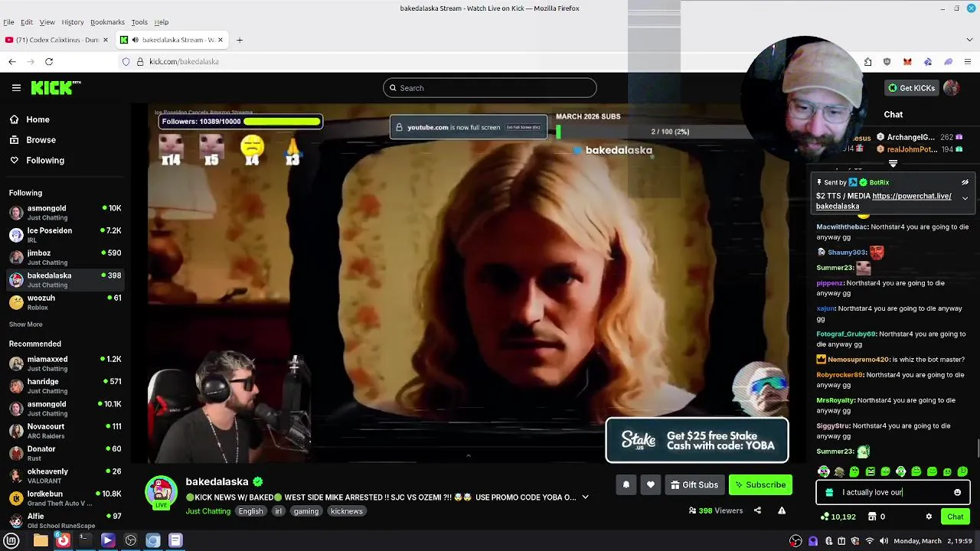Open Firefox application hamburger menu

click(x=968, y=61)
